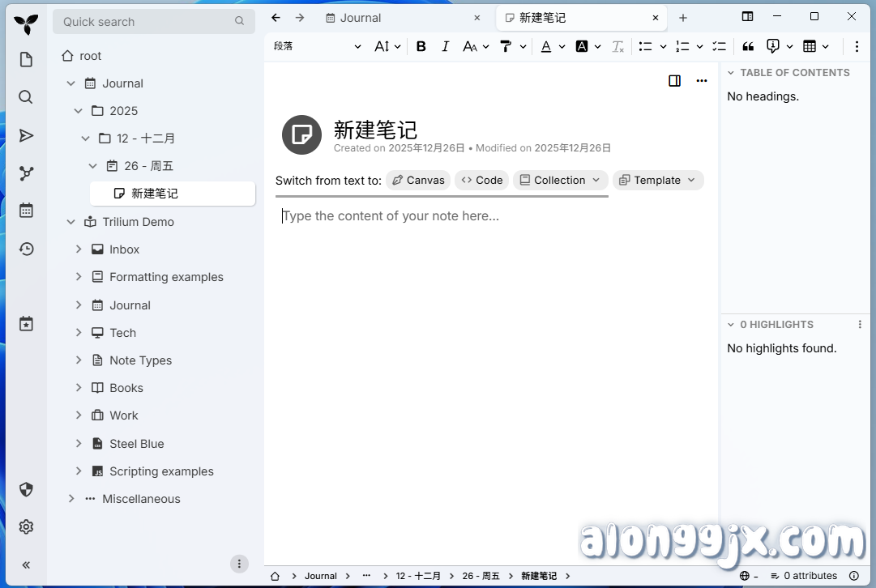Convert the note using the Canvas button

coord(417,180)
